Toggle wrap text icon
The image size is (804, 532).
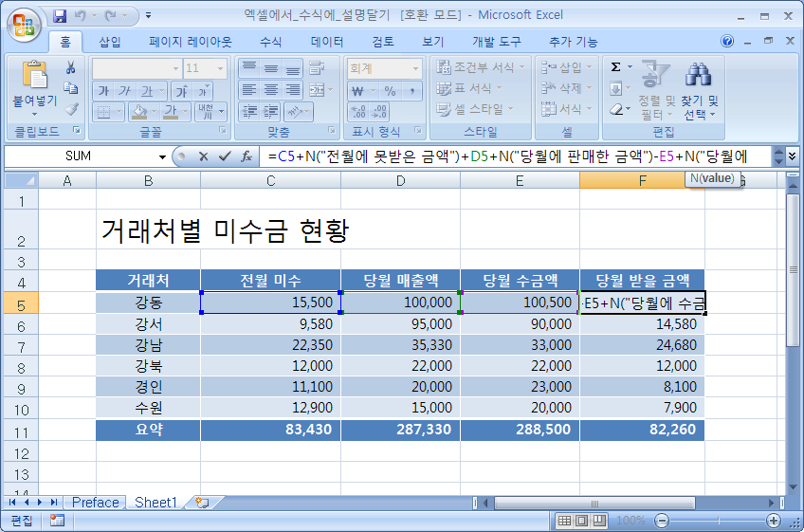(317, 67)
